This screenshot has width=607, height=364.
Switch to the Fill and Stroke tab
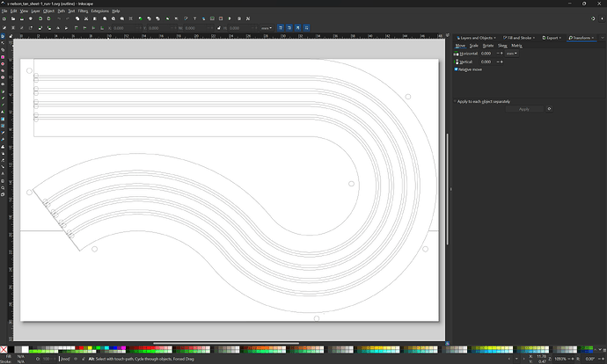[517, 38]
